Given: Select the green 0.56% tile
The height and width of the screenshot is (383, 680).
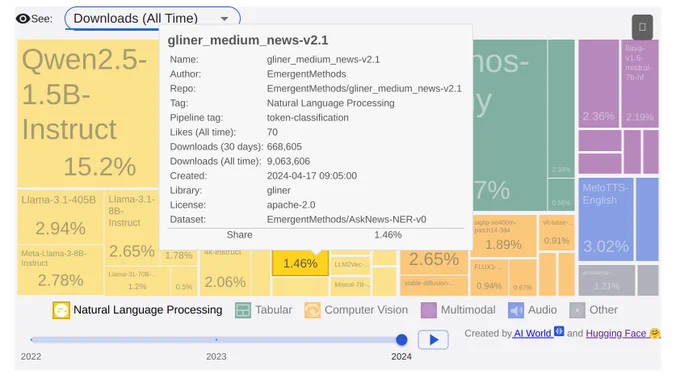Looking at the screenshot, I should (x=561, y=195).
